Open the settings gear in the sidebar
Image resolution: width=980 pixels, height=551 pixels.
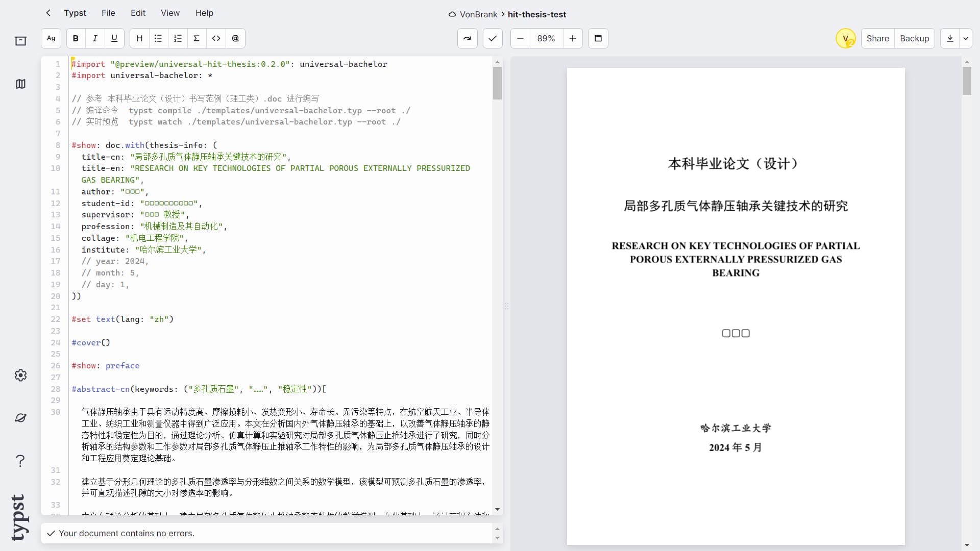point(20,375)
